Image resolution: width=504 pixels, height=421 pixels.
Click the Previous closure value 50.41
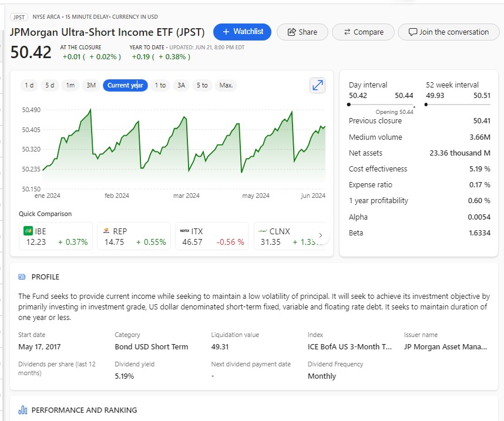pyautogui.click(x=482, y=121)
